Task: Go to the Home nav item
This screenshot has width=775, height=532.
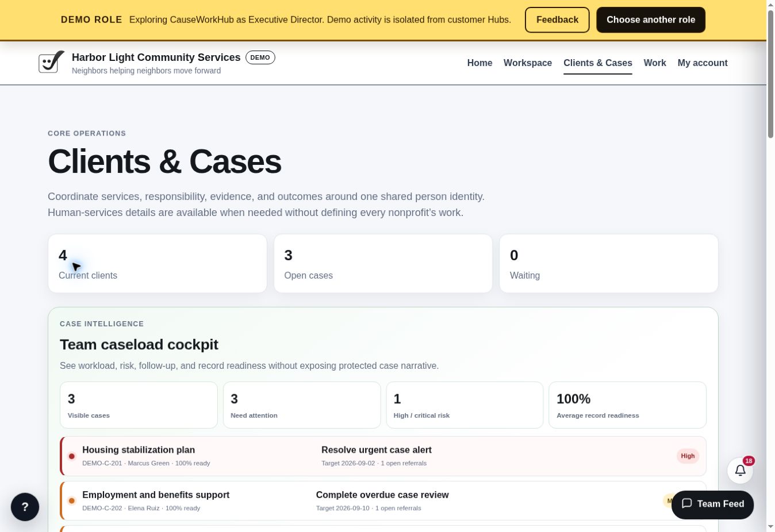Action: coord(479,63)
